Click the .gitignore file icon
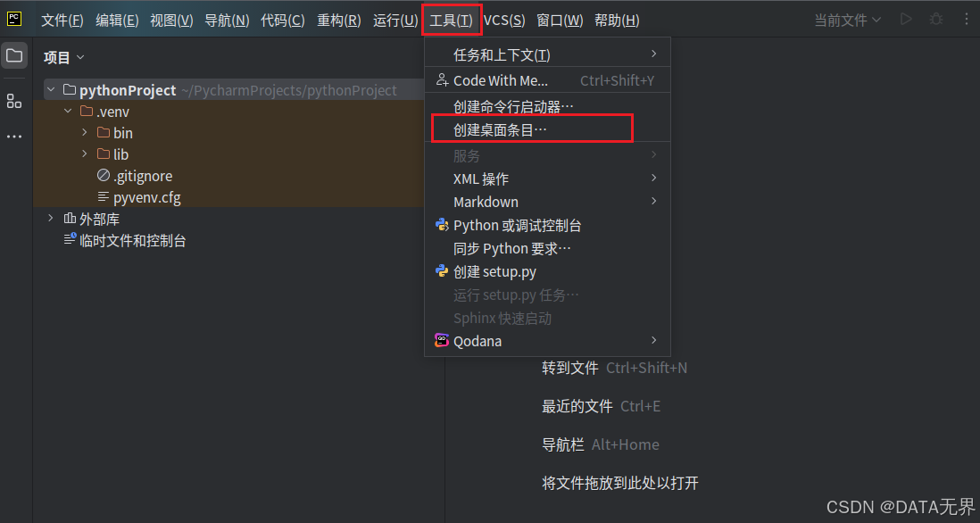 (104, 176)
